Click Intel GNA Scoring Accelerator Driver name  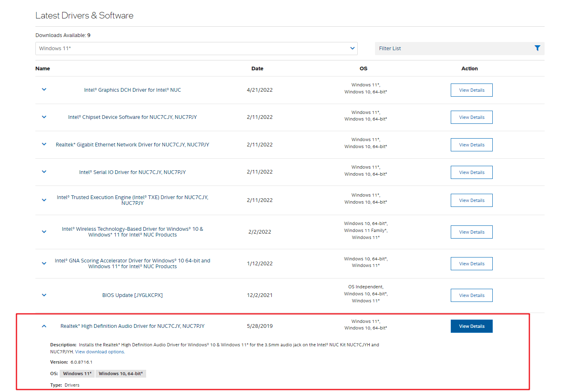pyautogui.click(x=133, y=264)
